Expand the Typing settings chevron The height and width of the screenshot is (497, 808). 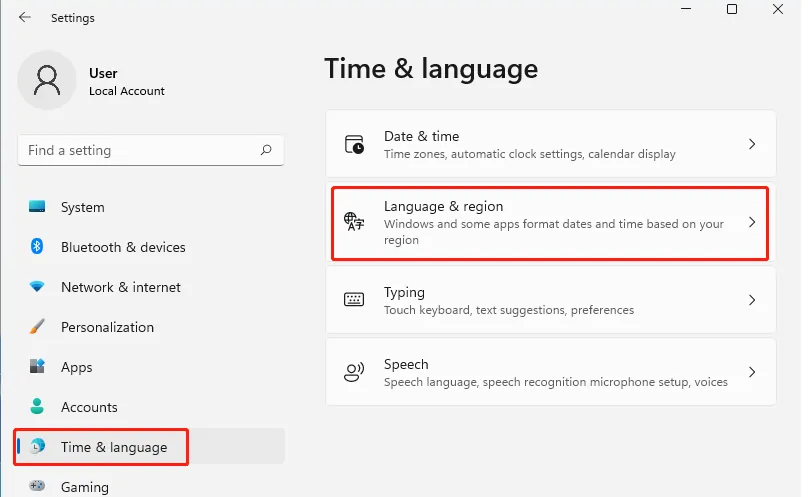(x=752, y=300)
